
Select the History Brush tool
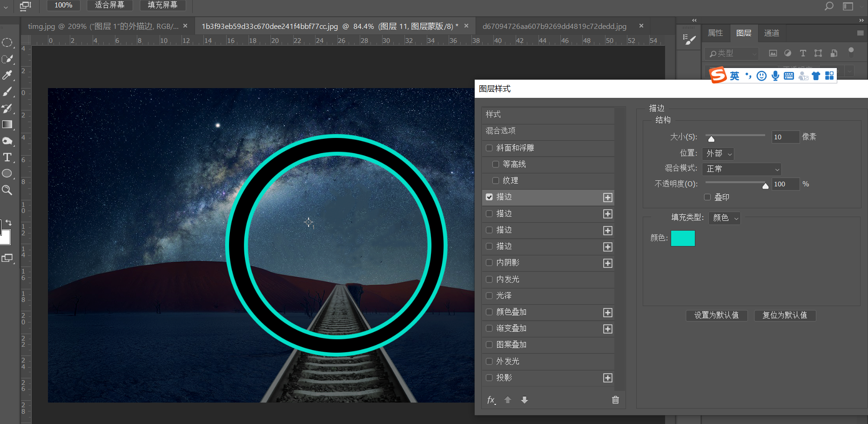[x=7, y=108]
